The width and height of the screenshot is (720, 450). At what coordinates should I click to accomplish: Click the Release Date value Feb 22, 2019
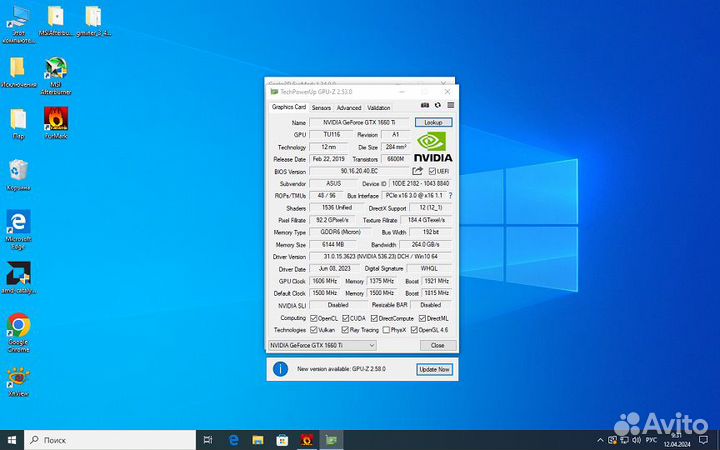(x=328, y=159)
